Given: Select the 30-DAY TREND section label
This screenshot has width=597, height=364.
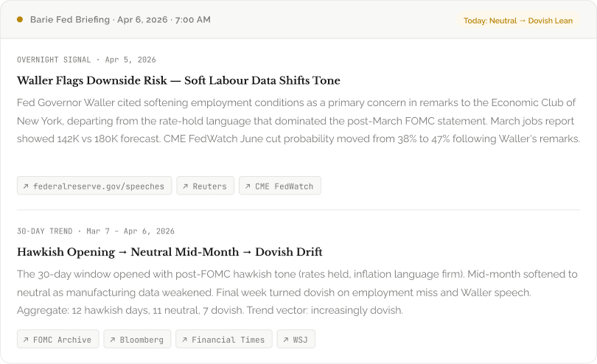Looking at the screenshot, I should (x=44, y=231).
